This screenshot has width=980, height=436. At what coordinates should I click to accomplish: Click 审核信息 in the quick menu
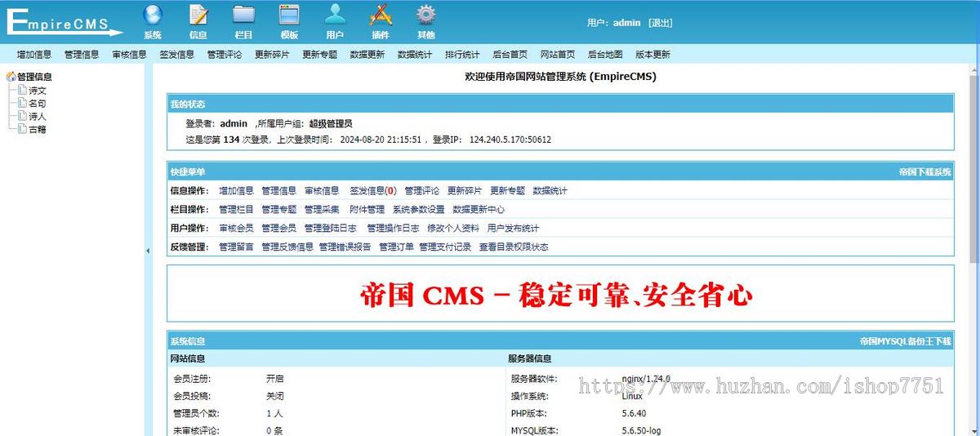[x=322, y=191]
